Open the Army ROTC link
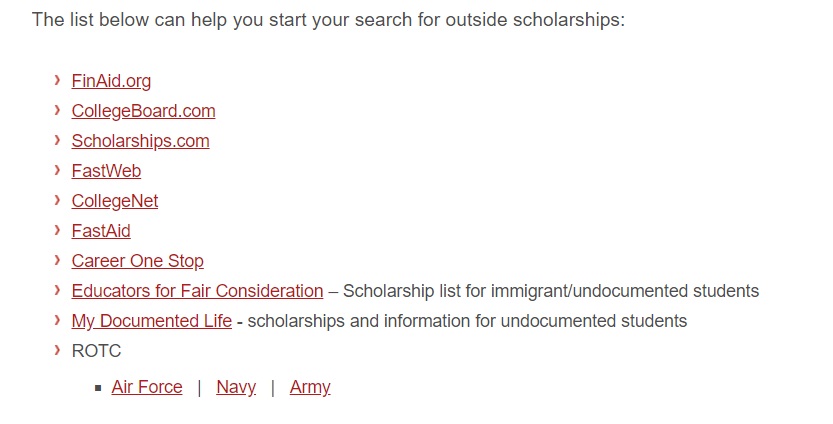Screen dimensions: 833x424 [310, 387]
